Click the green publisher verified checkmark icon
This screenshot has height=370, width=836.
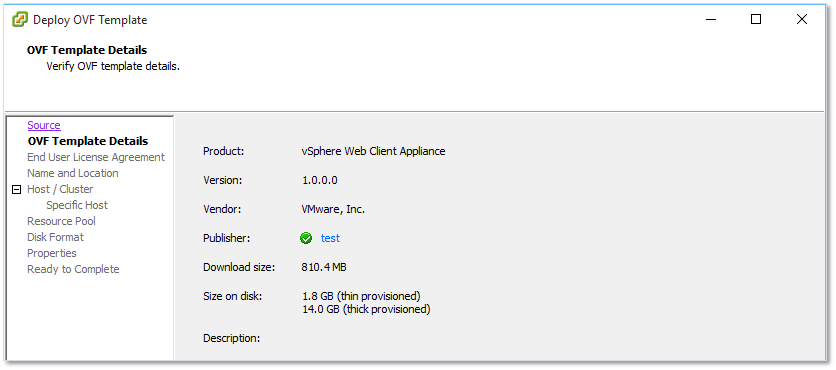(306, 238)
